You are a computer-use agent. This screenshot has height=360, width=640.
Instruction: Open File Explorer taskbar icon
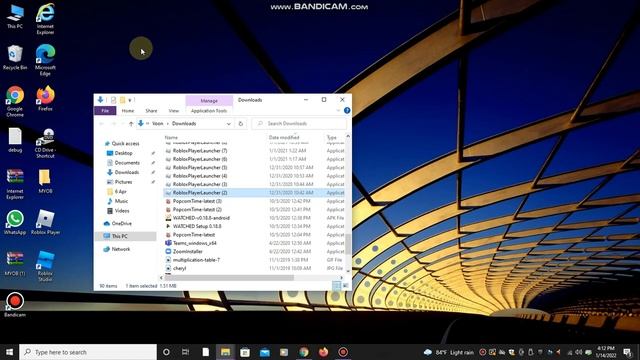[225, 352]
